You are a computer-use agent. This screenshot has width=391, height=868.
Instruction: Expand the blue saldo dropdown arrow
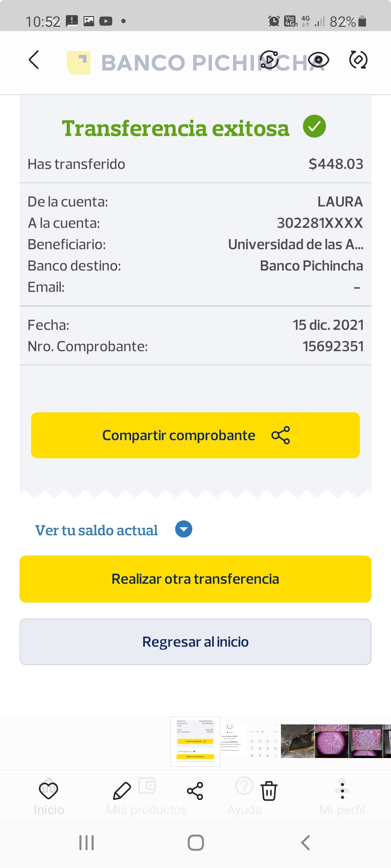tap(184, 529)
